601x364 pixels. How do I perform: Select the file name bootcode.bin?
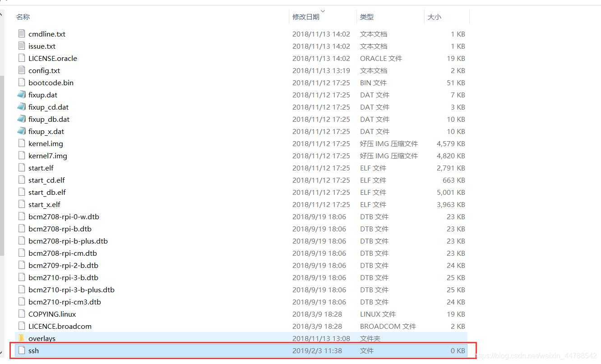pos(51,83)
